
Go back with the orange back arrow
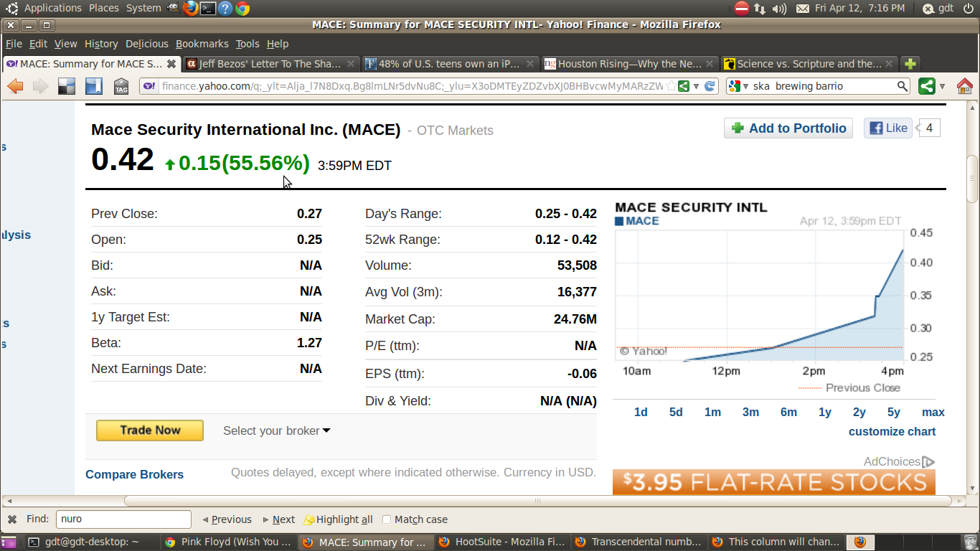coord(15,87)
